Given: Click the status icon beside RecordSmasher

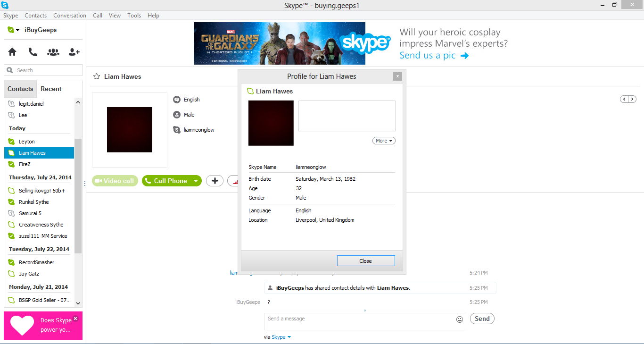Looking at the screenshot, I should (11, 262).
